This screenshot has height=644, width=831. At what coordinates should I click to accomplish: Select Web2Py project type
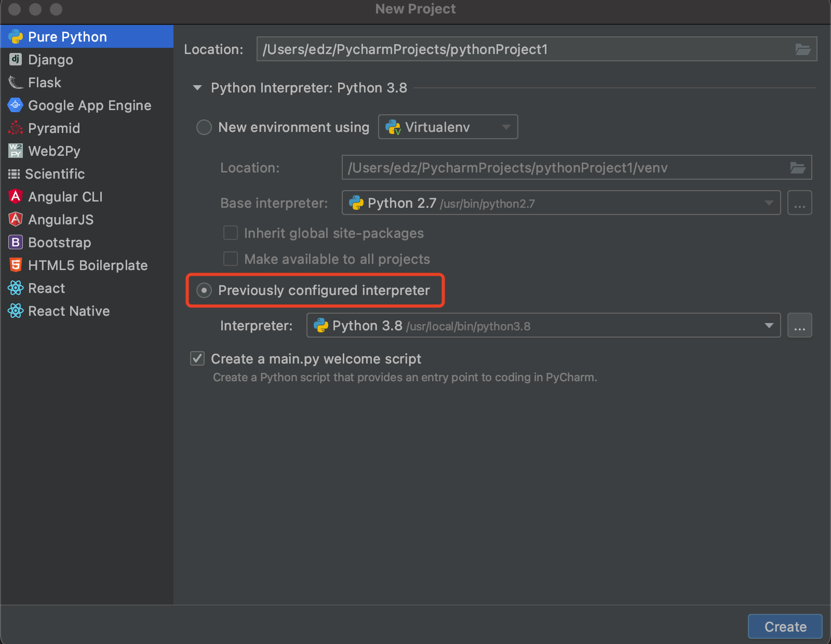pos(87,151)
